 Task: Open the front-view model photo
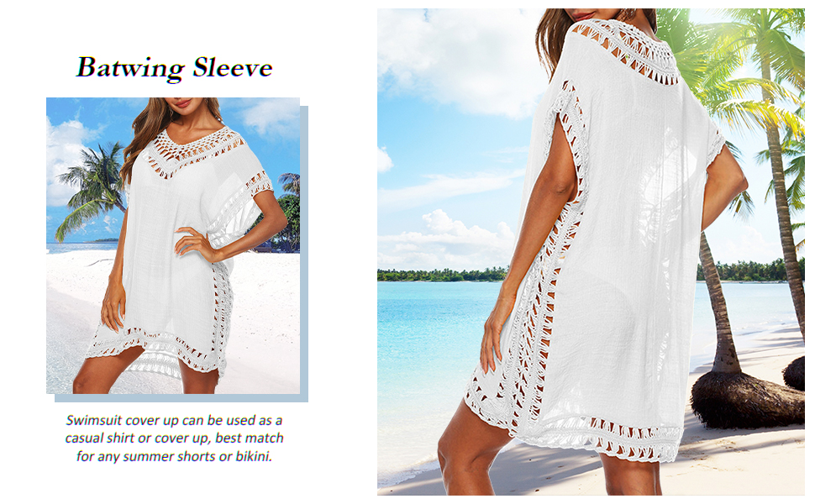173,245
